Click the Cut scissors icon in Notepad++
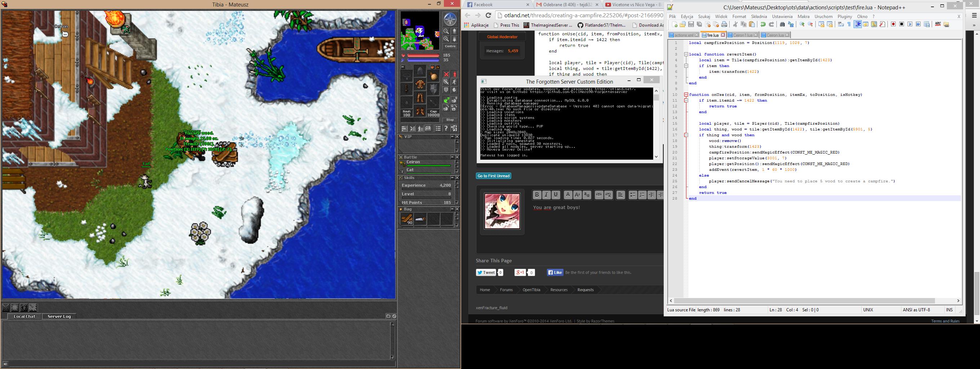Image resolution: width=980 pixels, height=369 pixels. (x=735, y=25)
